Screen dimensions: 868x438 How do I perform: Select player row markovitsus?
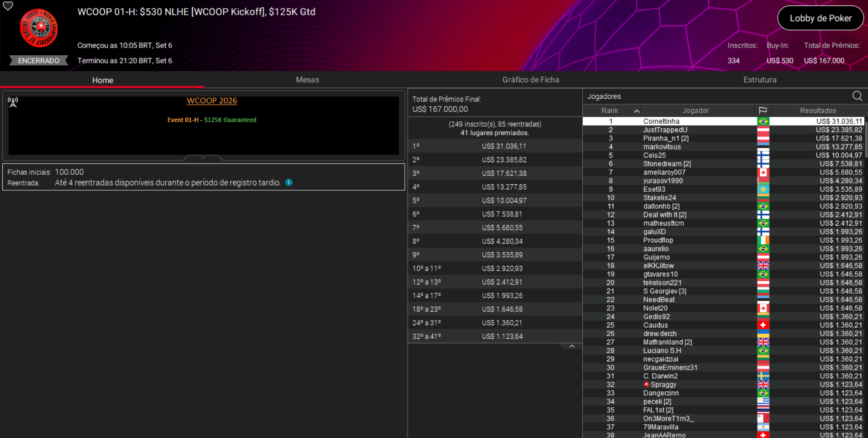click(x=724, y=147)
